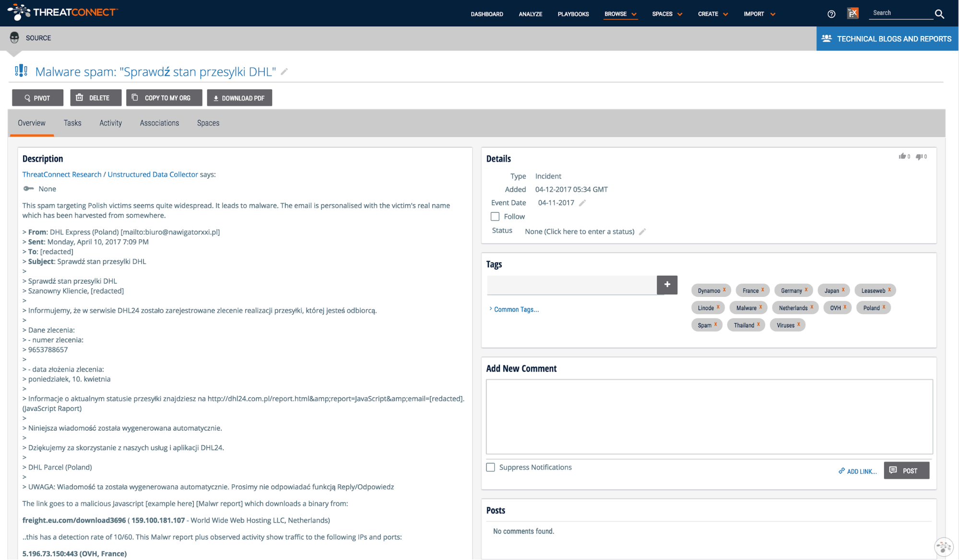
Task: Click the Dynamoo tag label
Action: 709,291
